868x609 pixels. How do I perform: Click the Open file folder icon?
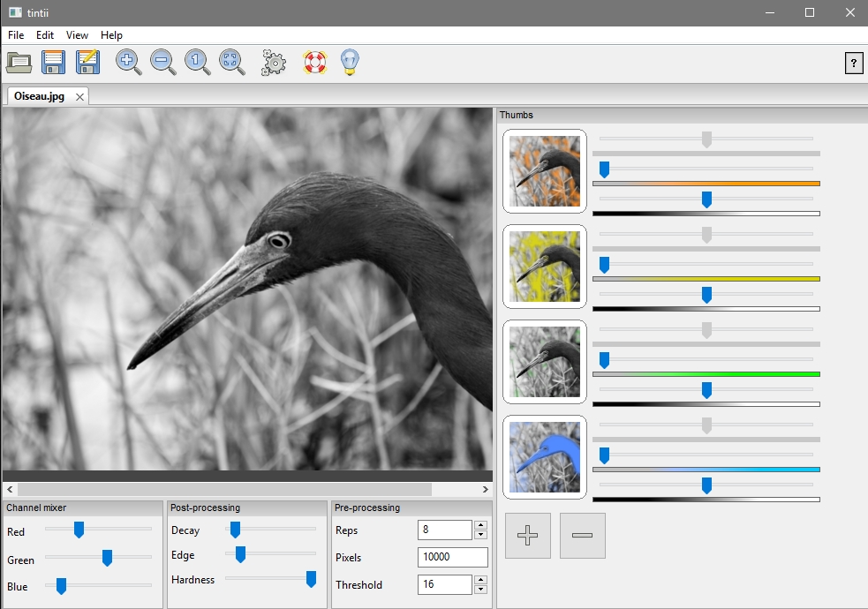pyautogui.click(x=19, y=63)
